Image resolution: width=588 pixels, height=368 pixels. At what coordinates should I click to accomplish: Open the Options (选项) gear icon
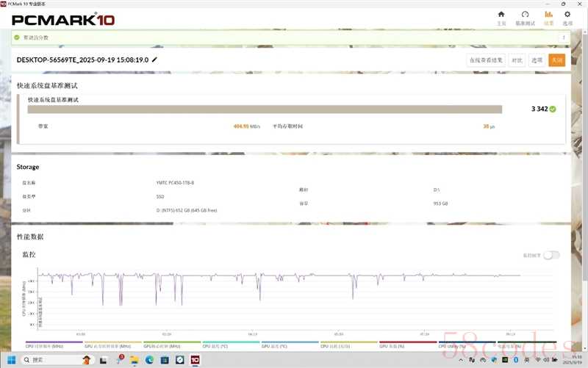[567, 17]
